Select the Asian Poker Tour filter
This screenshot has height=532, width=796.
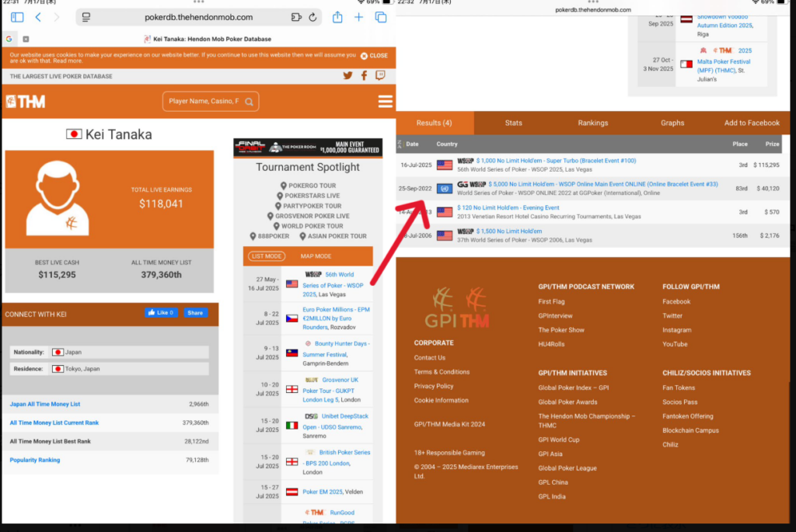333,236
